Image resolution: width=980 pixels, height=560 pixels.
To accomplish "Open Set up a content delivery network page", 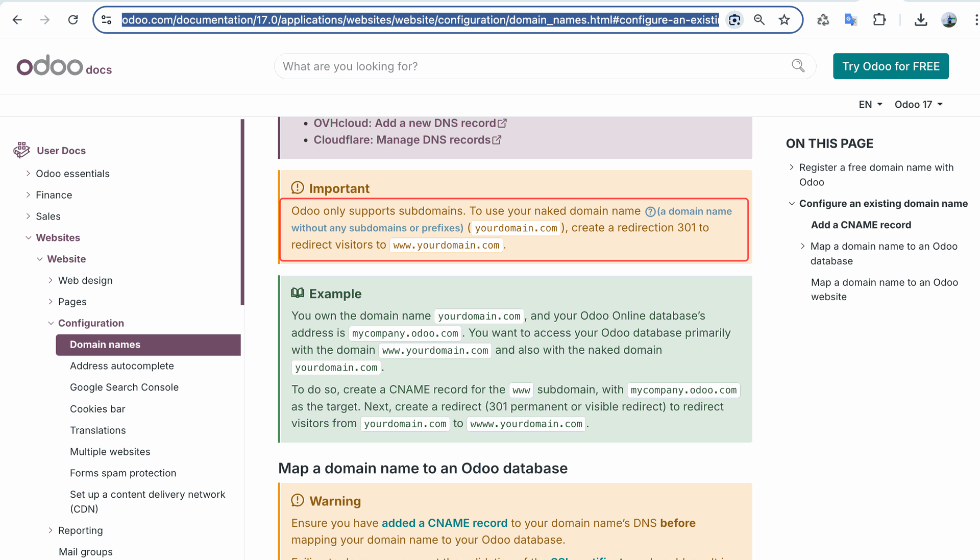I will coord(148,502).
